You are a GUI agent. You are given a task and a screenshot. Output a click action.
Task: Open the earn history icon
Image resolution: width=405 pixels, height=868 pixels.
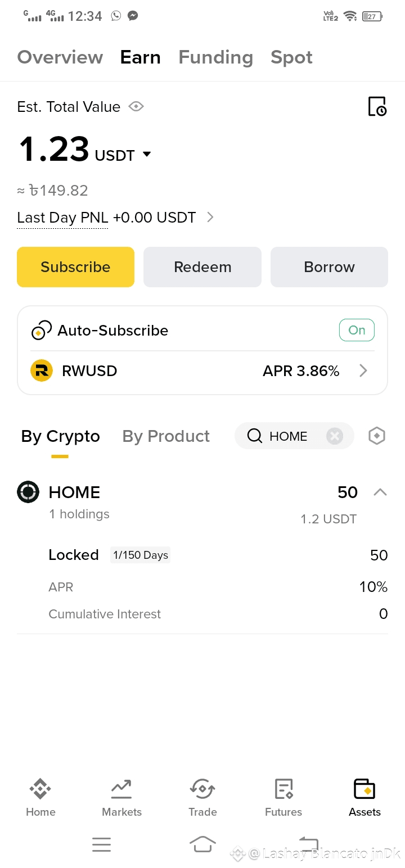[377, 106]
